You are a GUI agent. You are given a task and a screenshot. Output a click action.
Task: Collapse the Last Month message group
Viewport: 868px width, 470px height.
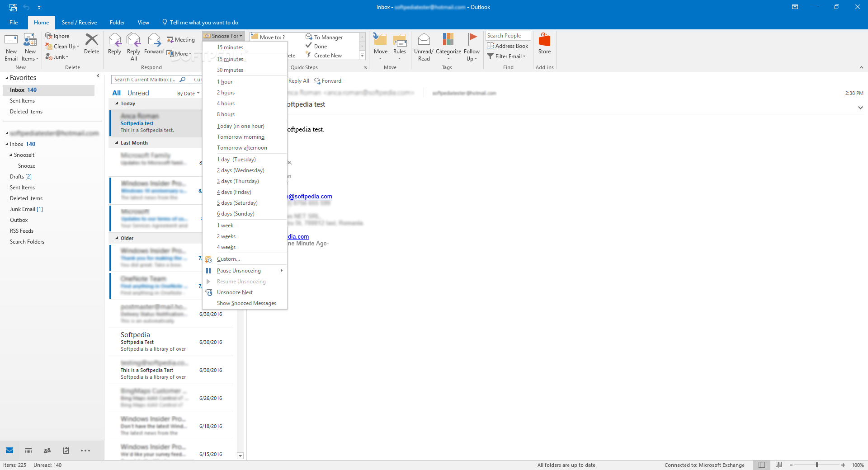point(117,143)
